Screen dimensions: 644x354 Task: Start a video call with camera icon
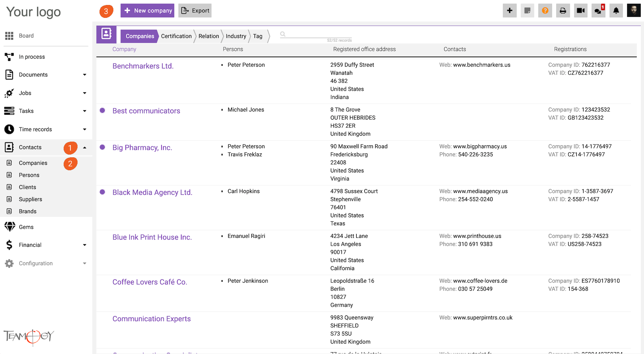(x=581, y=11)
